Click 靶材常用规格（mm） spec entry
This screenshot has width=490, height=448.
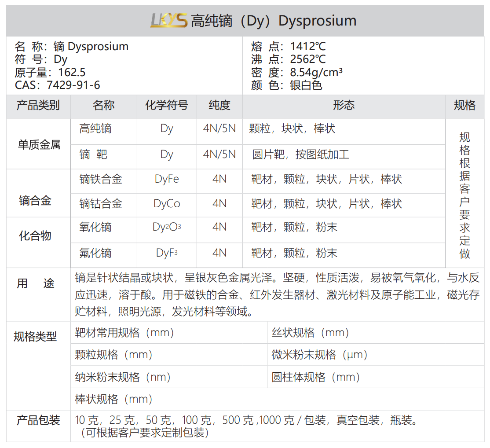124,333
